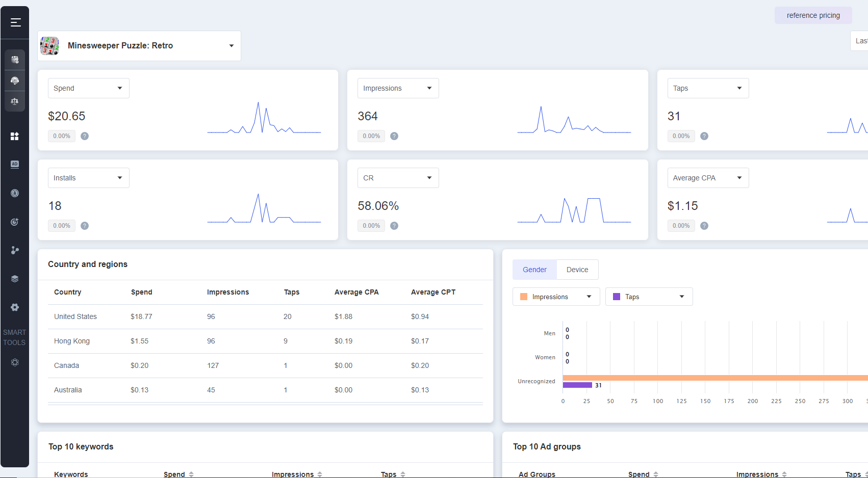
Task: Click the orange Impressions color swatch
Action: pyautogui.click(x=524, y=297)
